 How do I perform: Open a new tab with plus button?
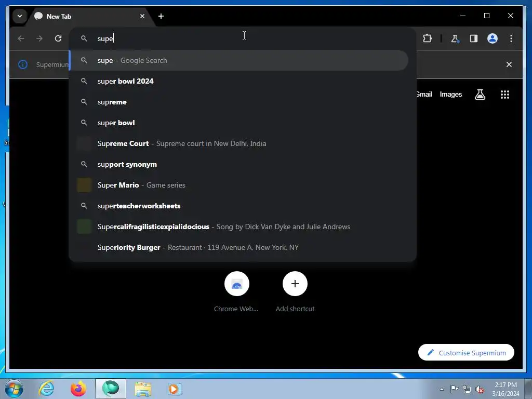[161, 16]
